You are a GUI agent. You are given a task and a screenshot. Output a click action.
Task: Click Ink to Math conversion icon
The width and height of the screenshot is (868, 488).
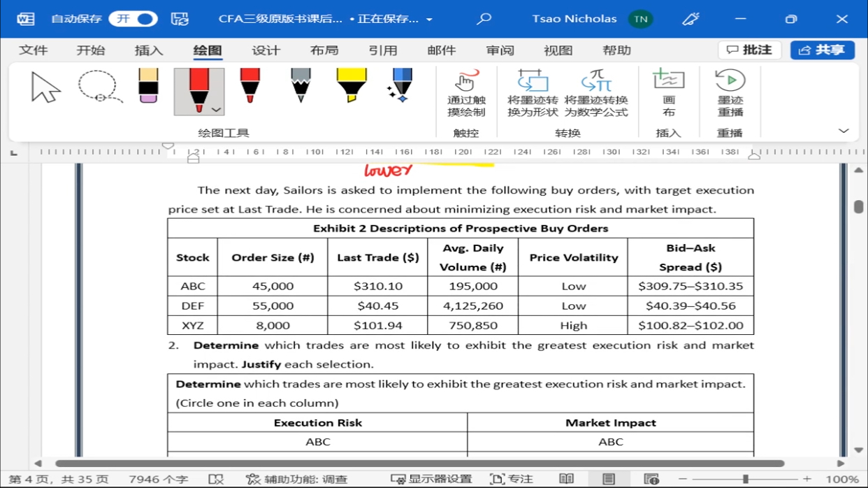click(596, 93)
